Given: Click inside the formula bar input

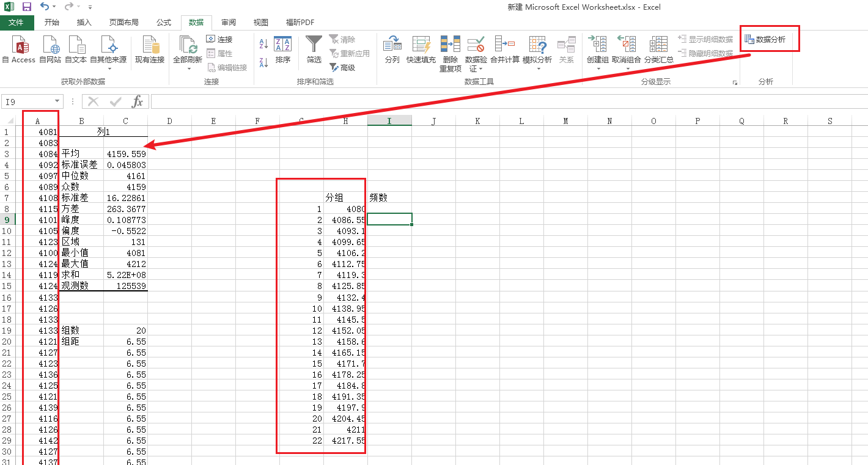Looking at the screenshot, I should [x=509, y=101].
